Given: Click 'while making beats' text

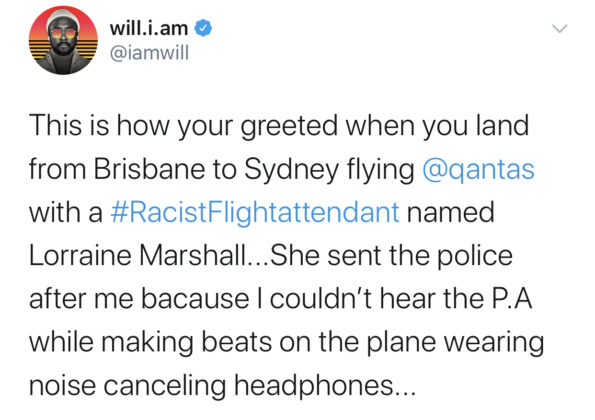Looking at the screenshot, I should pyautogui.click(x=151, y=343).
